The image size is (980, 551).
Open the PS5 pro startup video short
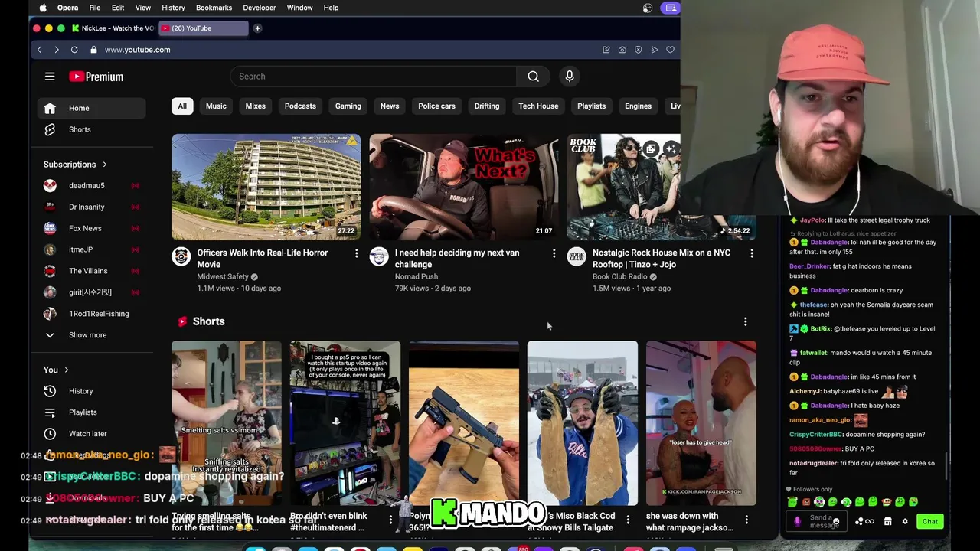[x=345, y=423]
